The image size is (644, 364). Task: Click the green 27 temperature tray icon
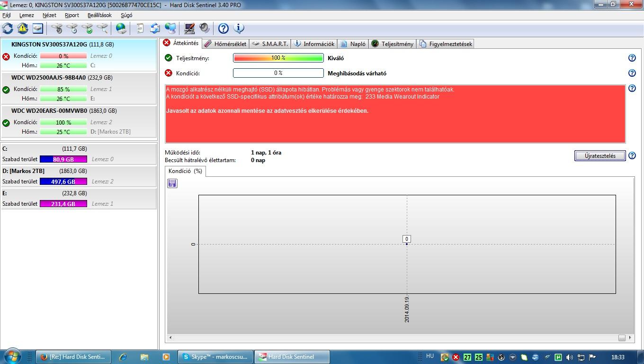[467, 357]
